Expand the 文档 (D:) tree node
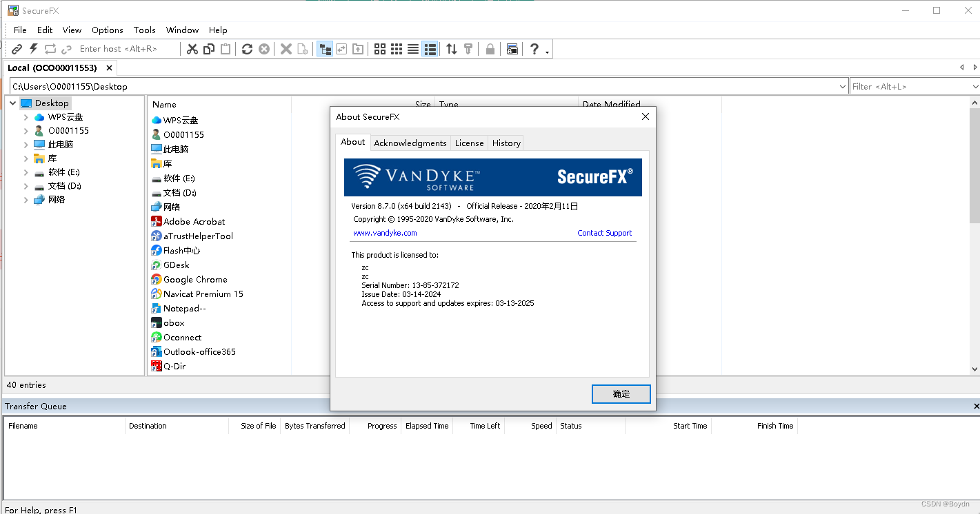Screen dimensions: 980x514 click(26, 186)
